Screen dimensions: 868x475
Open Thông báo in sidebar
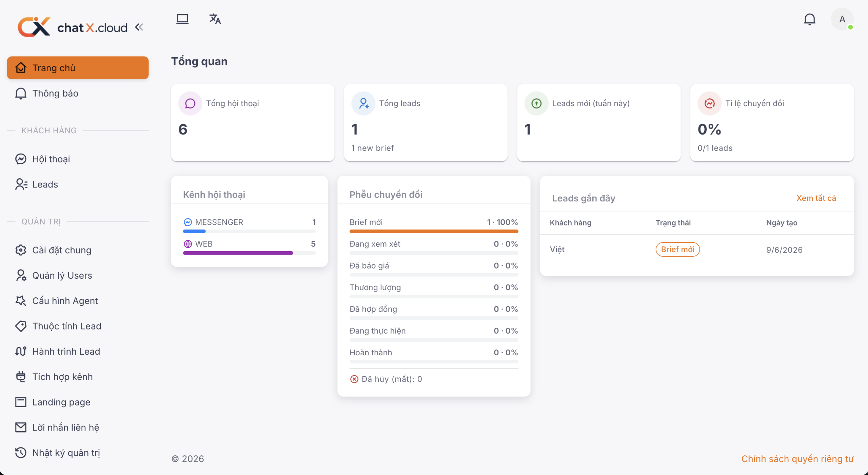(78, 93)
